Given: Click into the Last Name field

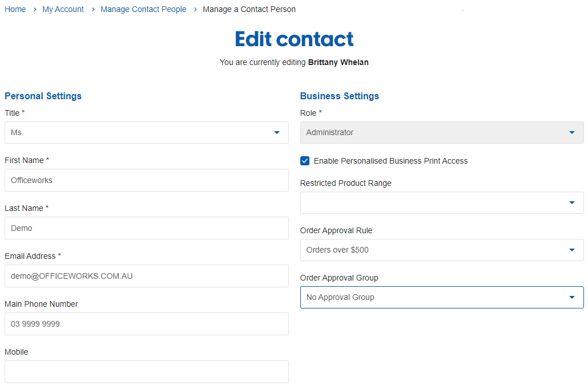Looking at the screenshot, I should [146, 228].
